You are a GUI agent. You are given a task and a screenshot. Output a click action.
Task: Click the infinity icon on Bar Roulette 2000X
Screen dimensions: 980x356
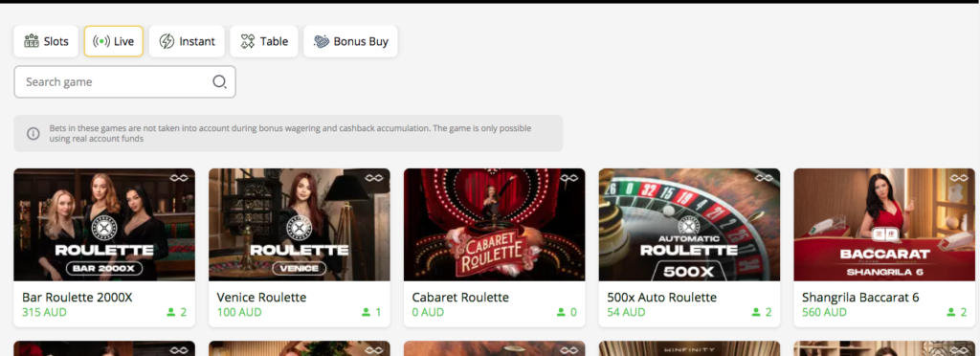pyautogui.click(x=179, y=178)
